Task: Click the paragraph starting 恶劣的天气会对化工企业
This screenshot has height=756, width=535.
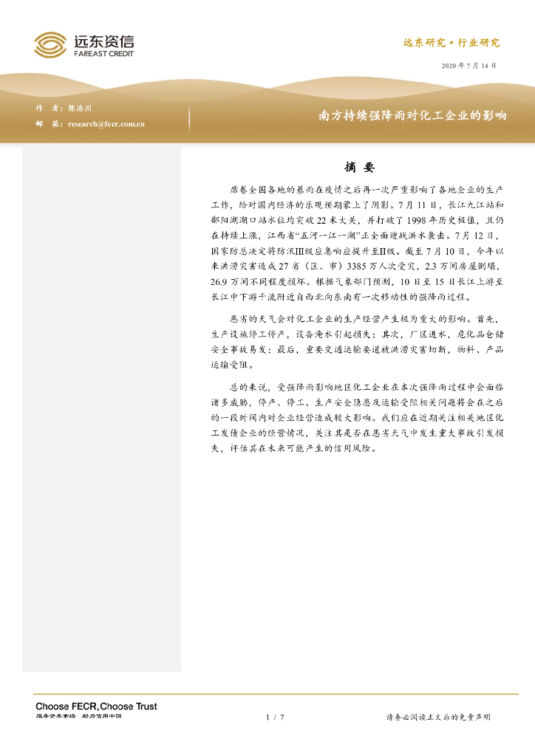Action: click(x=358, y=342)
